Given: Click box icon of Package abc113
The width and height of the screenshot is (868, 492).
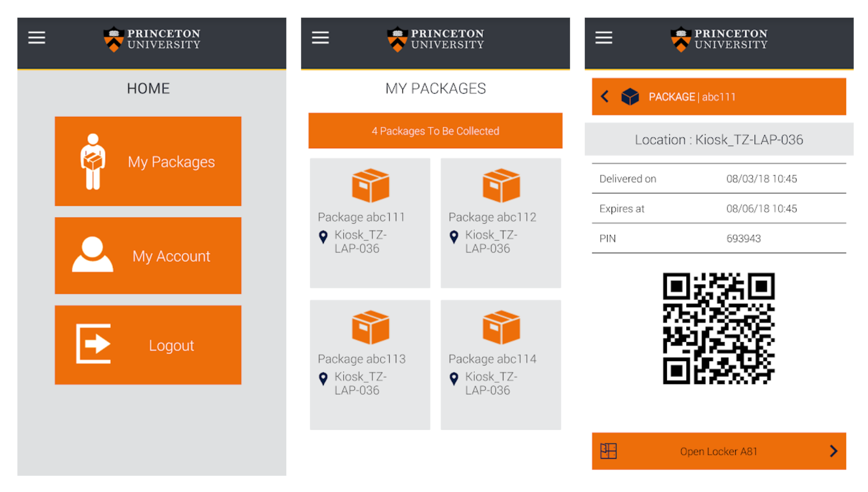Looking at the screenshot, I should (370, 327).
